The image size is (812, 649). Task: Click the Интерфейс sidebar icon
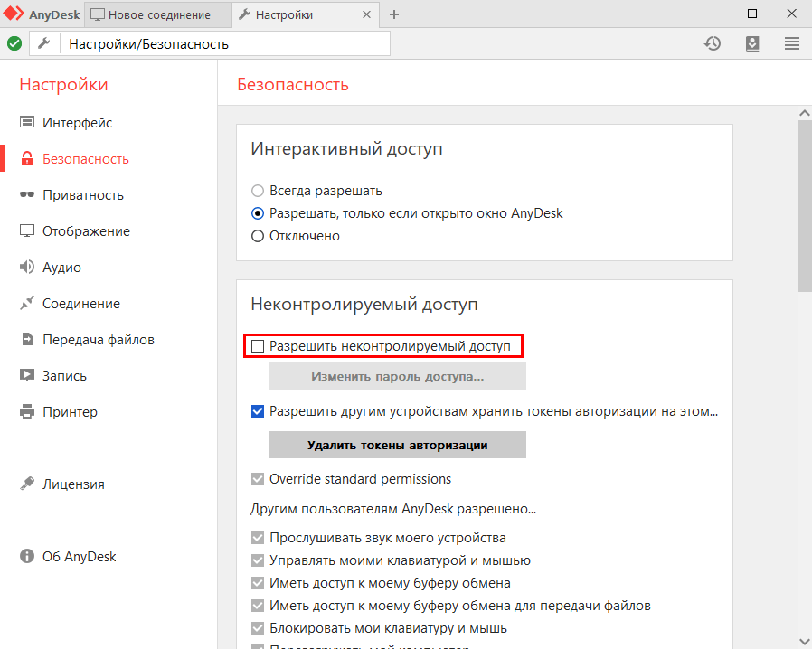click(27, 122)
